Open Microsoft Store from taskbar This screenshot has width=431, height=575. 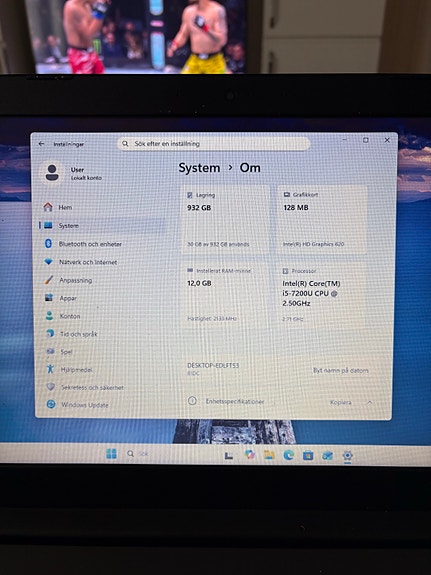[x=308, y=455]
